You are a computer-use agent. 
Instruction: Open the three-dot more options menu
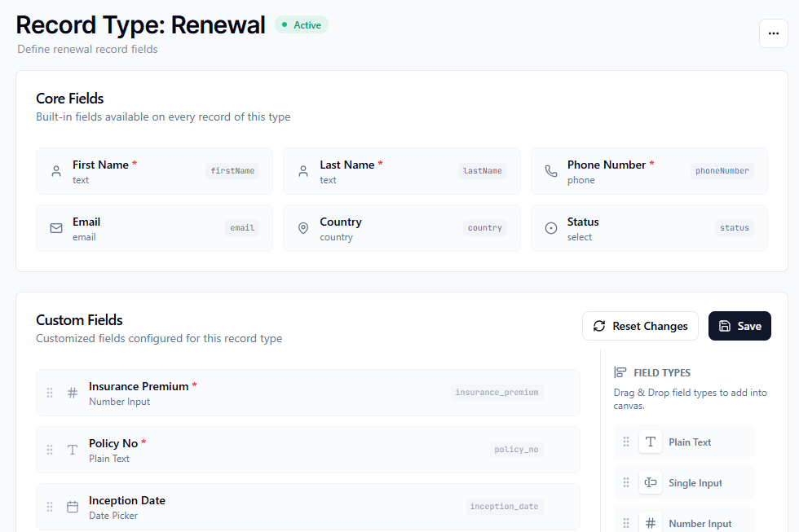(x=773, y=33)
